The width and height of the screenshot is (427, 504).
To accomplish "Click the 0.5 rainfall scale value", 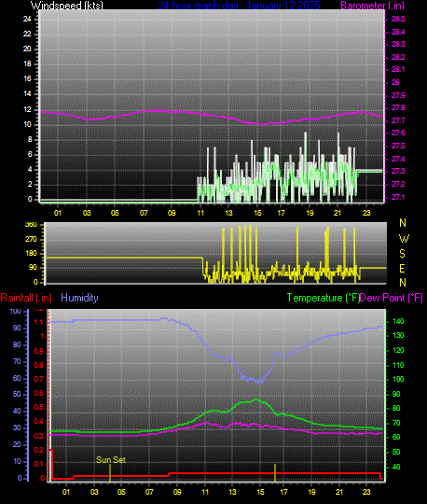I will (39, 408).
